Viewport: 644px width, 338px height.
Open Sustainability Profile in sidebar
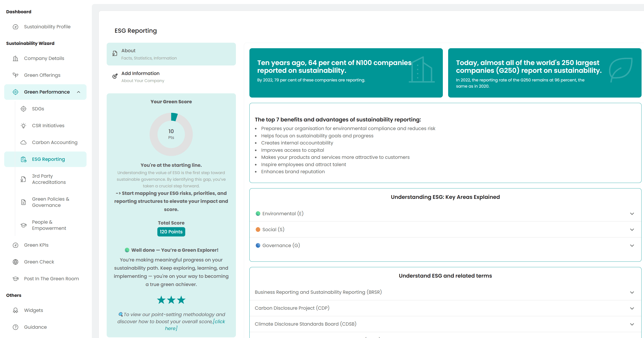point(45,27)
